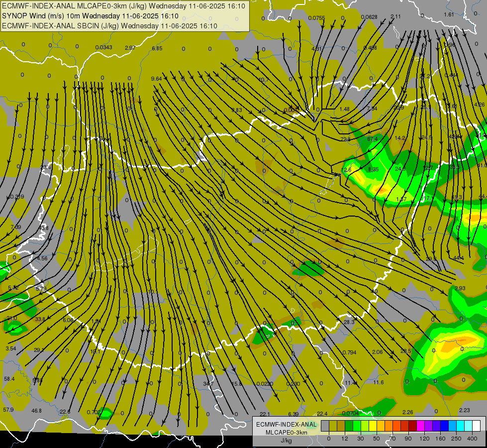Click the map value '2.93'

(x=460, y=288)
